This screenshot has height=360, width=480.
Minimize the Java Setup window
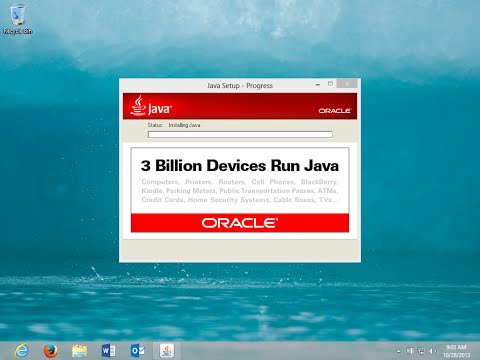click(318, 84)
